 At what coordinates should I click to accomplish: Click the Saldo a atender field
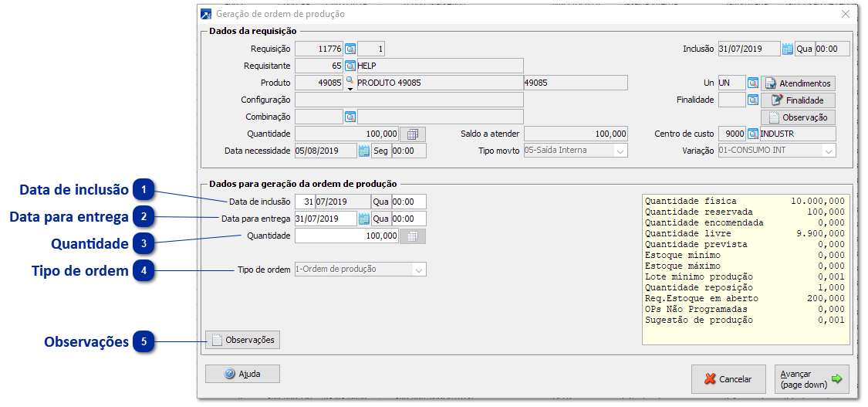coord(576,134)
